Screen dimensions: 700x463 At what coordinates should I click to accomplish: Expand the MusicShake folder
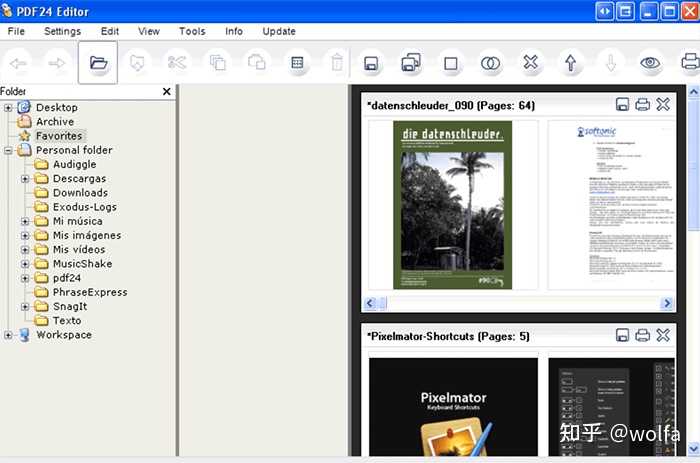point(25,264)
